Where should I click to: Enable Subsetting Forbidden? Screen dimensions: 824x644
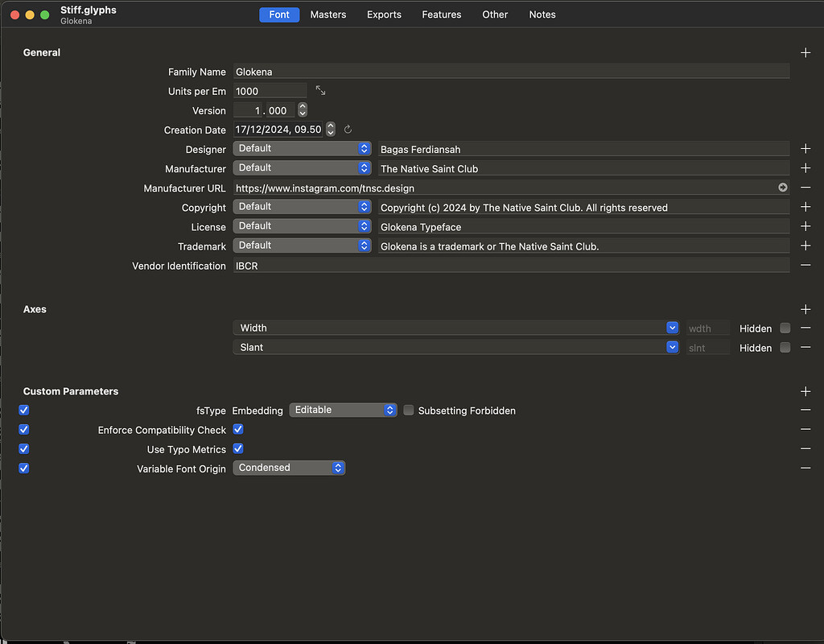coord(408,410)
